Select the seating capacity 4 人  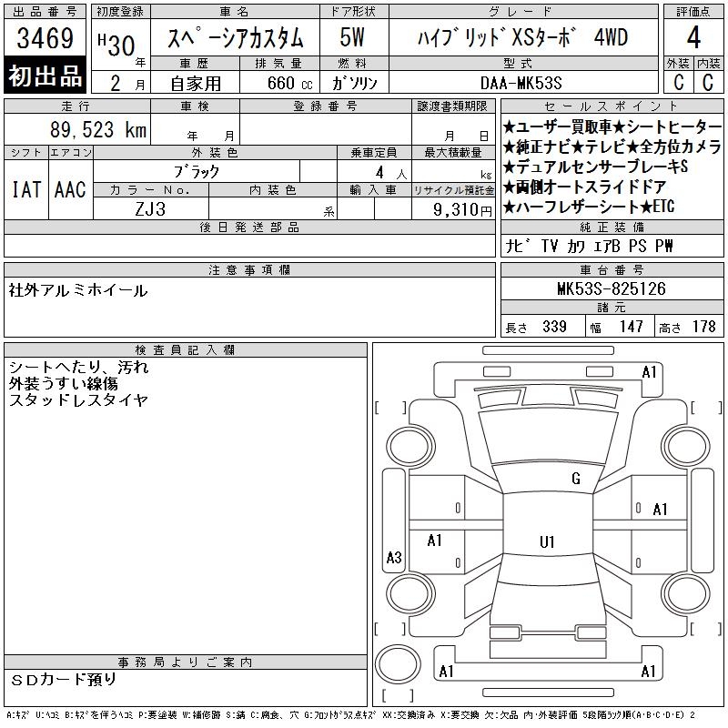391,173
